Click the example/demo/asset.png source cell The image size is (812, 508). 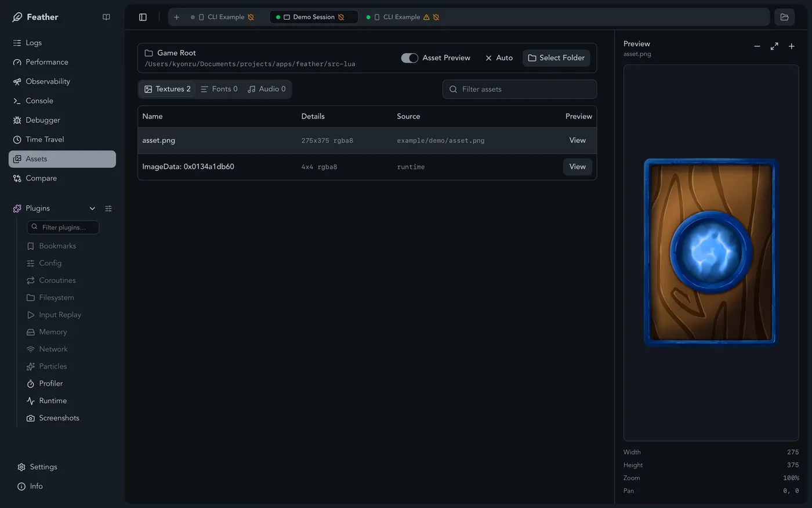(x=441, y=141)
